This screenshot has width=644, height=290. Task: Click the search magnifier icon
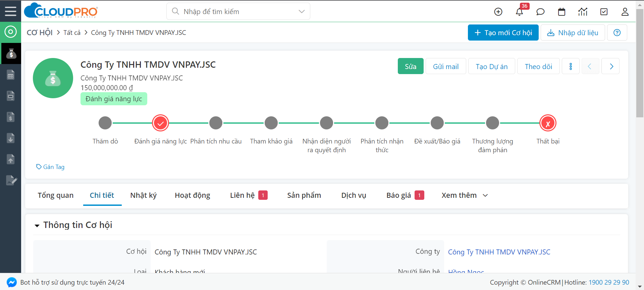(x=175, y=11)
